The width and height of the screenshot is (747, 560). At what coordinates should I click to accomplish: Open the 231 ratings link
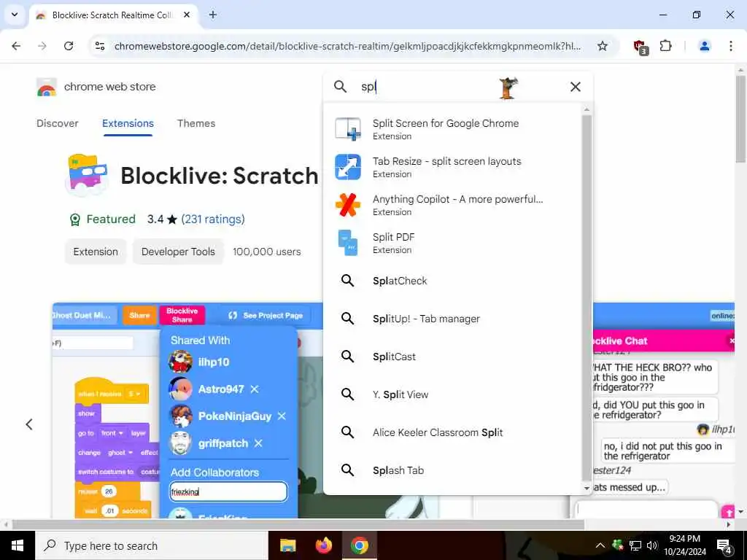pyautogui.click(x=213, y=219)
